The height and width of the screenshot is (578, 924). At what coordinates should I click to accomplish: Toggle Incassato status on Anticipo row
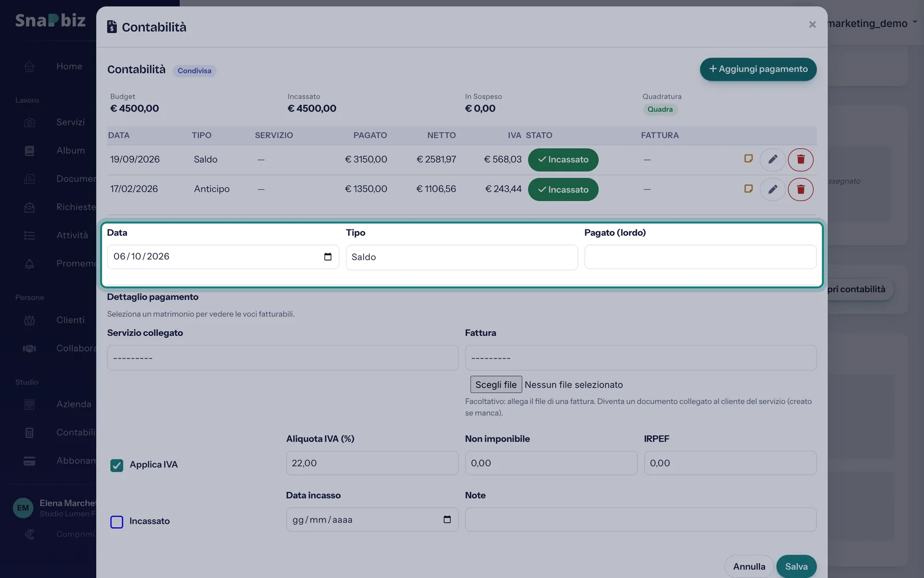tap(563, 190)
